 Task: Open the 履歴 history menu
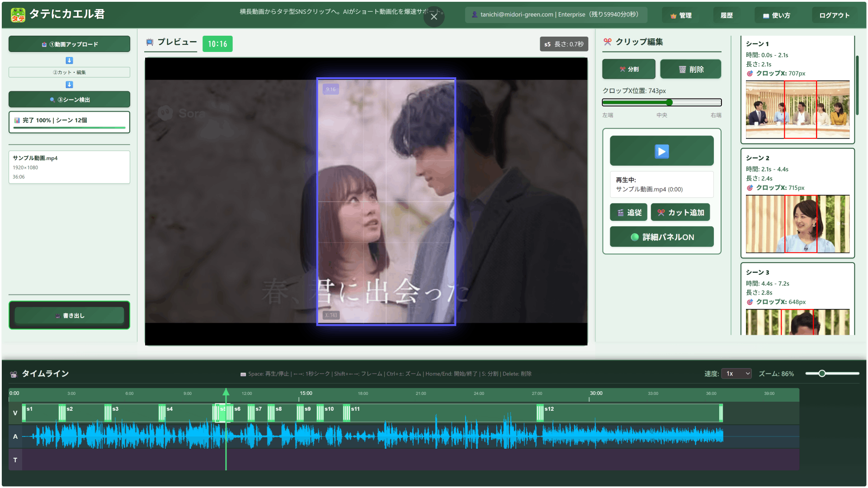click(726, 15)
